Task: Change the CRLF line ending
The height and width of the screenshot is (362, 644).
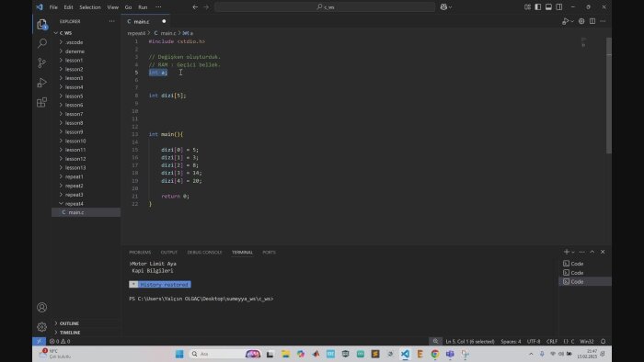Action: (552, 341)
